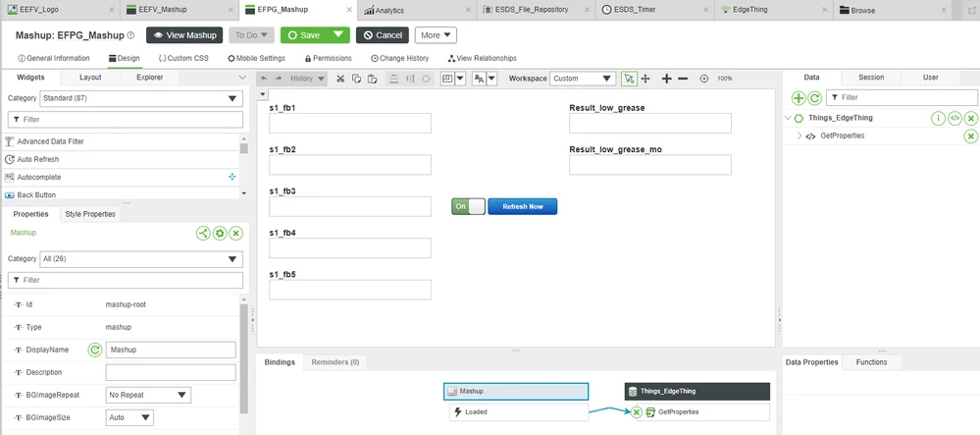Switch to the Session tab
Viewport: 980px width, 435px height.
(871, 78)
